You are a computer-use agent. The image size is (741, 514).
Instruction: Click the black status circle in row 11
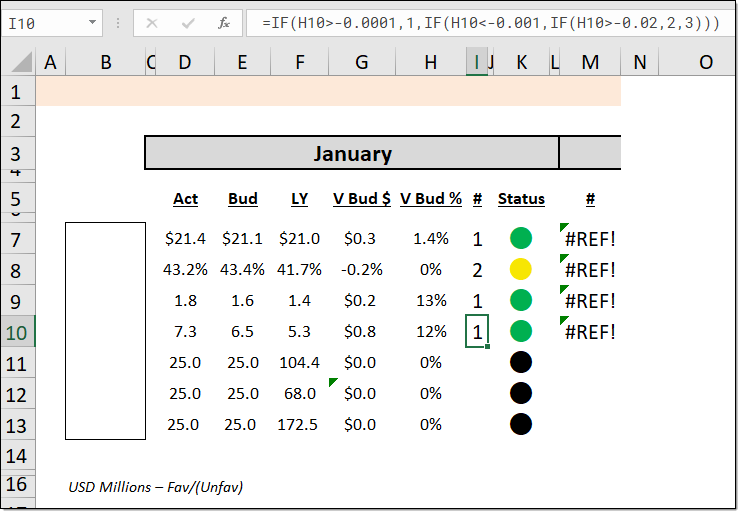tap(520, 362)
